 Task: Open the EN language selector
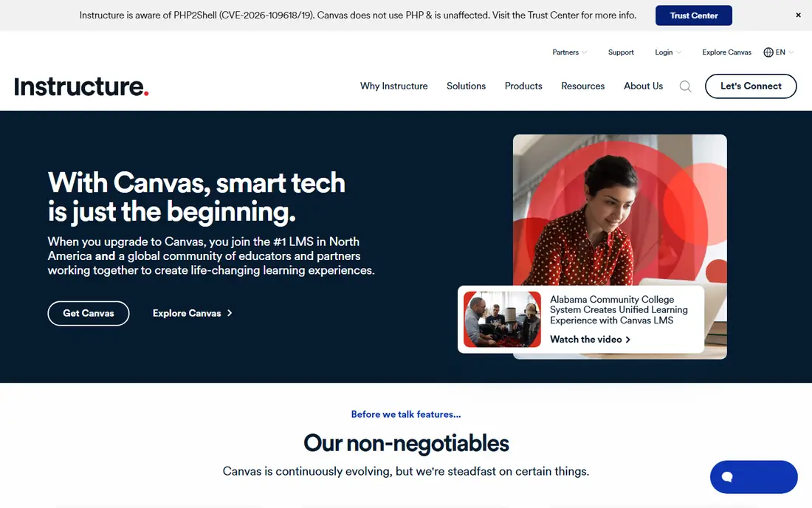tap(779, 52)
